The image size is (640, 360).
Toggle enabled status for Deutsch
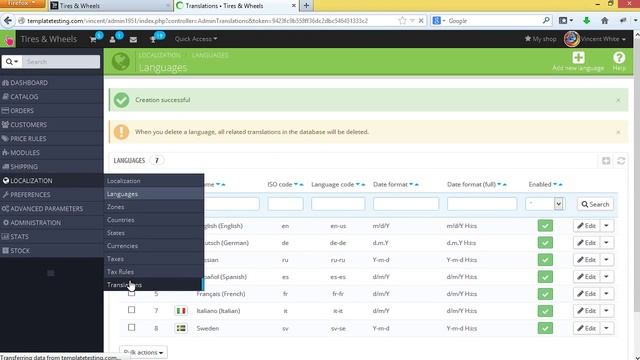pos(545,243)
